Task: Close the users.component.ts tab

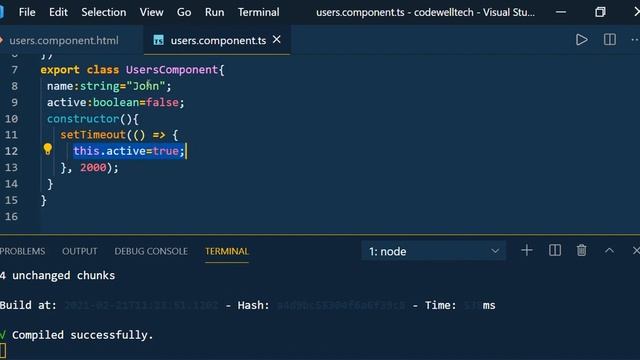Action: [277, 40]
